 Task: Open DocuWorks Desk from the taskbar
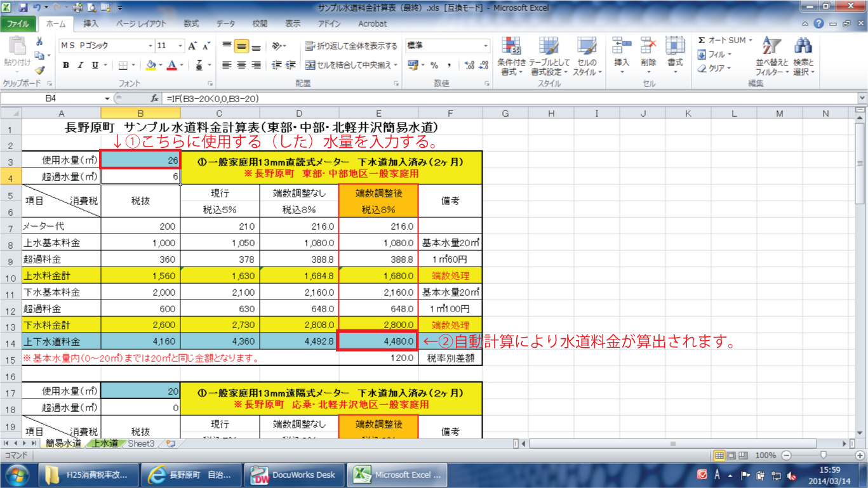[x=295, y=475]
